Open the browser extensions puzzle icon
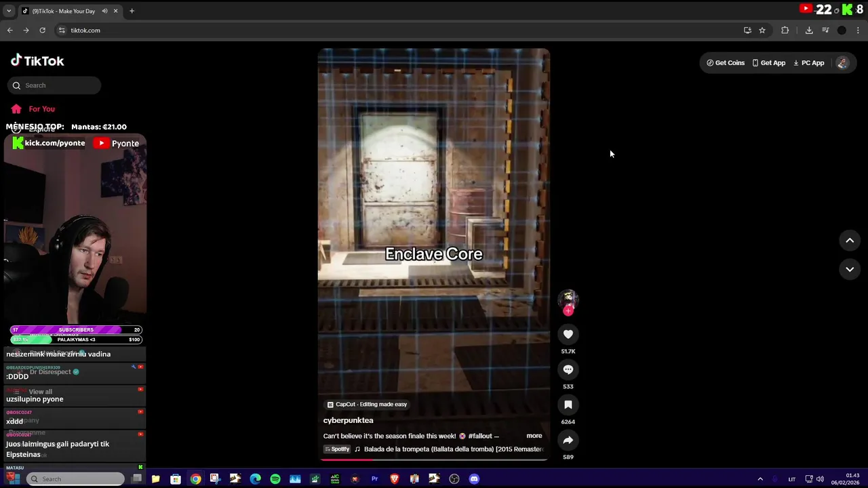 [785, 30]
